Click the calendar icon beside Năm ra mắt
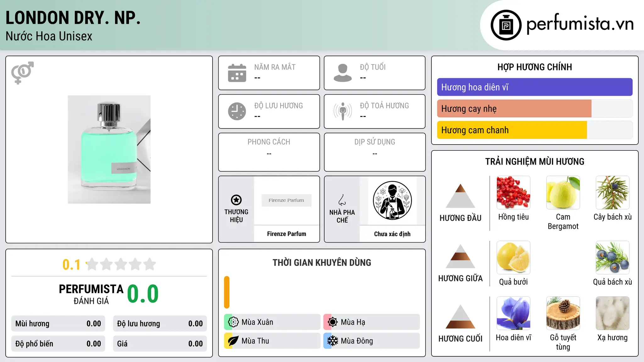644x362 pixels. tap(237, 73)
